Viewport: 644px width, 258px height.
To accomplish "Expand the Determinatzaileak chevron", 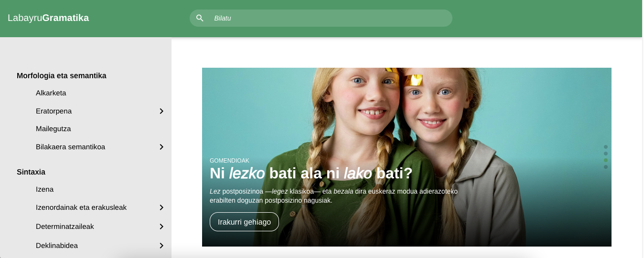I will [x=161, y=227].
